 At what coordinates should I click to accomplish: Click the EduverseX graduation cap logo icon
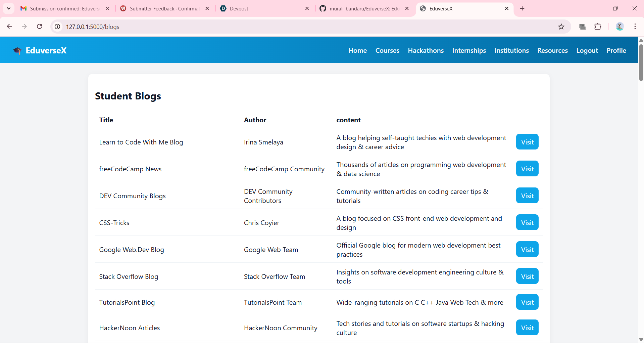pyautogui.click(x=17, y=51)
